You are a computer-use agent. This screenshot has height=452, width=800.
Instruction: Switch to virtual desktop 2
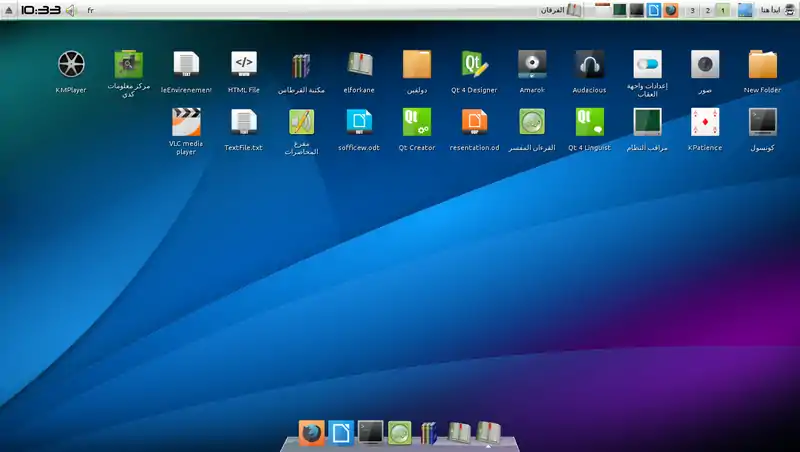tap(707, 10)
